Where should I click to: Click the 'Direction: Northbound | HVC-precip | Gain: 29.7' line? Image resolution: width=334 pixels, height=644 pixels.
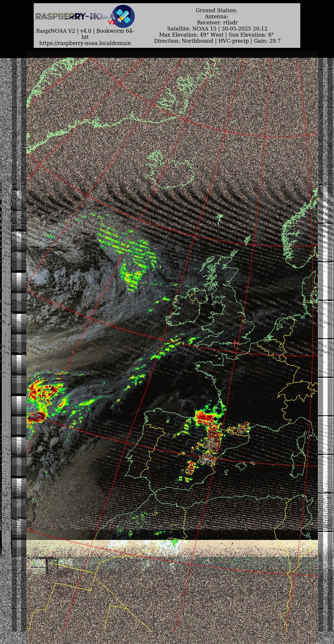217,41
